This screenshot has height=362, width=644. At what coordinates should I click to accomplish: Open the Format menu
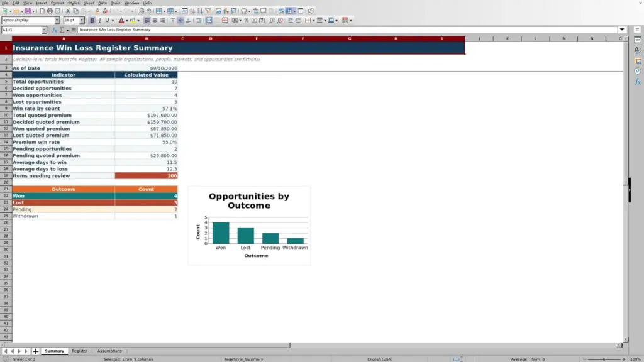pos(57,3)
